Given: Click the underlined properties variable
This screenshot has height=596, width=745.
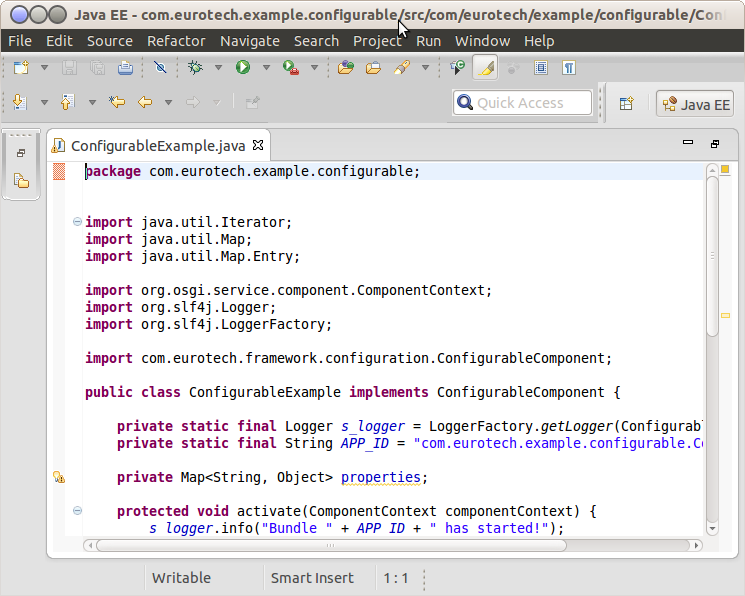Looking at the screenshot, I should 381,477.
